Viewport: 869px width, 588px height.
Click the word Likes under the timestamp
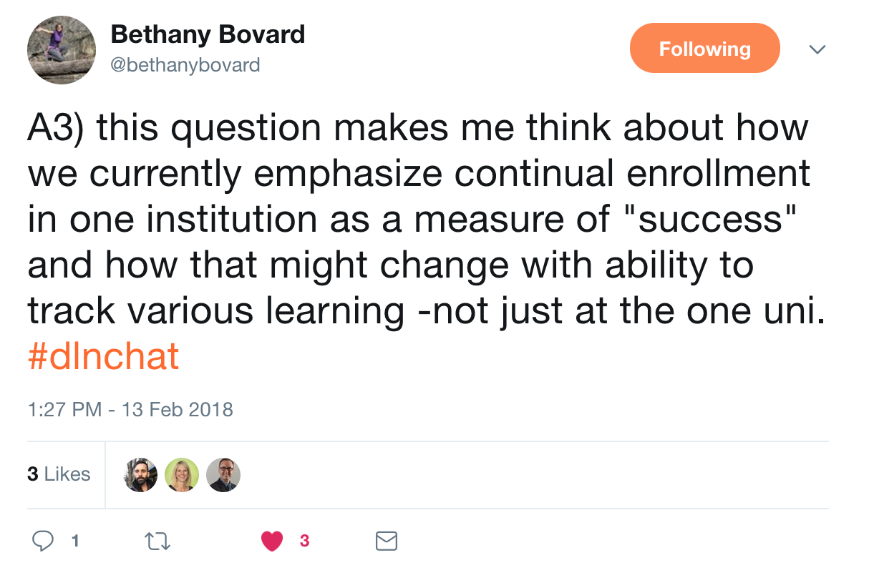coord(67,474)
